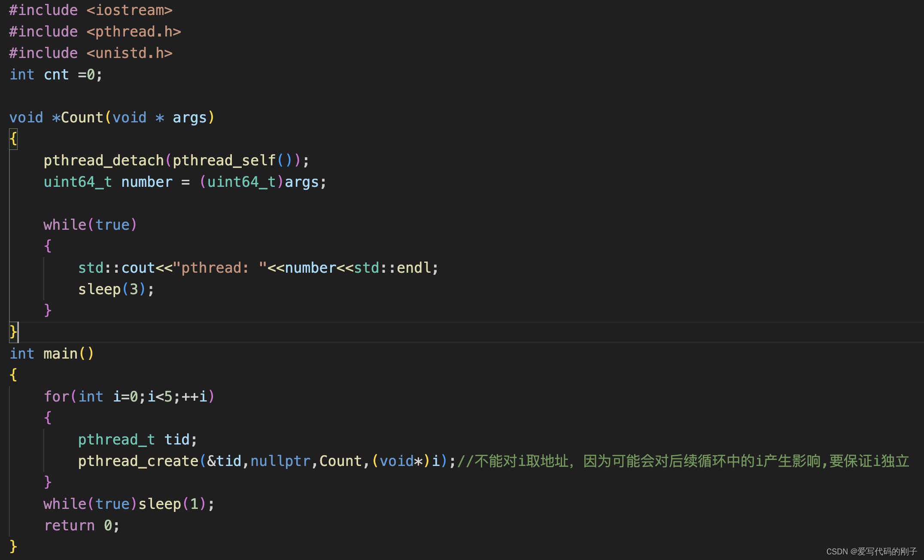Screen dimensions: 924x560
Task: Click the 'args' parameter in Count signature
Action: click(190, 118)
